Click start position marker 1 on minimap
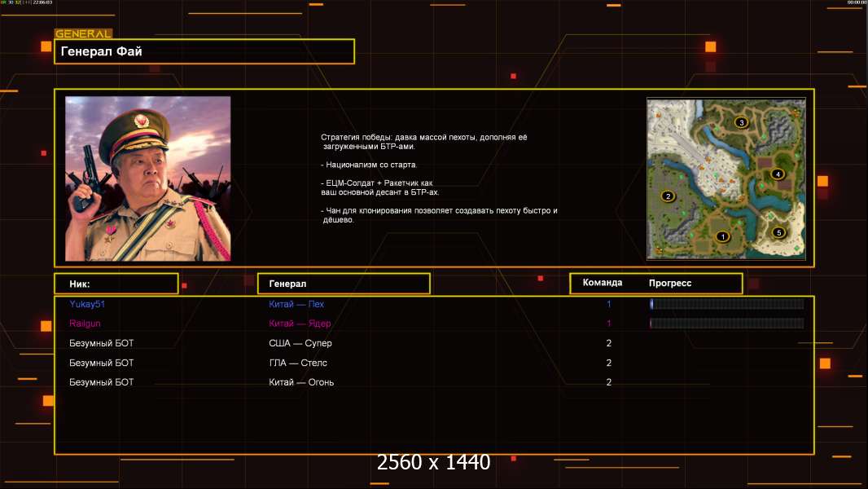The width and height of the screenshot is (868, 489). (722, 236)
